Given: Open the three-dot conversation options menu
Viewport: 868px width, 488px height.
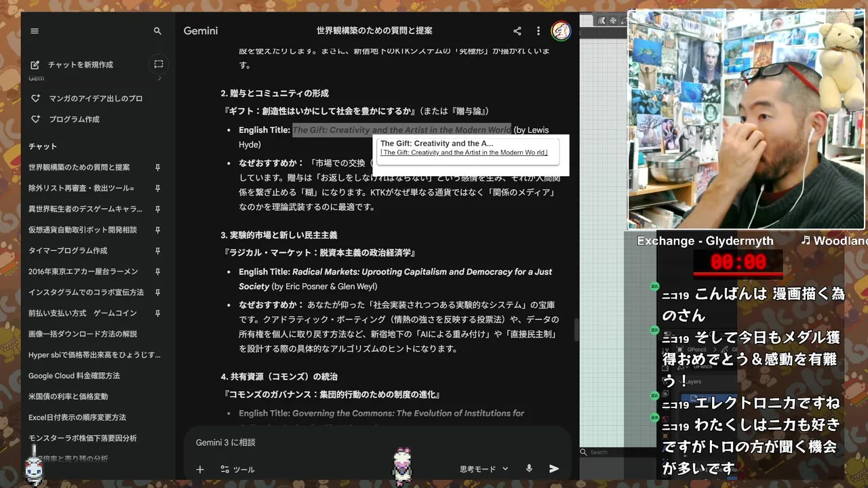Looking at the screenshot, I should pos(538,31).
